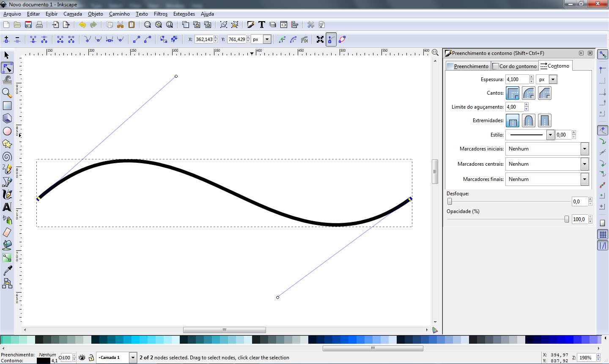Image resolution: width=609 pixels, height=364 pixels.
Task: Open Marcadores iniciais dropdown
Action: (584, 149)
